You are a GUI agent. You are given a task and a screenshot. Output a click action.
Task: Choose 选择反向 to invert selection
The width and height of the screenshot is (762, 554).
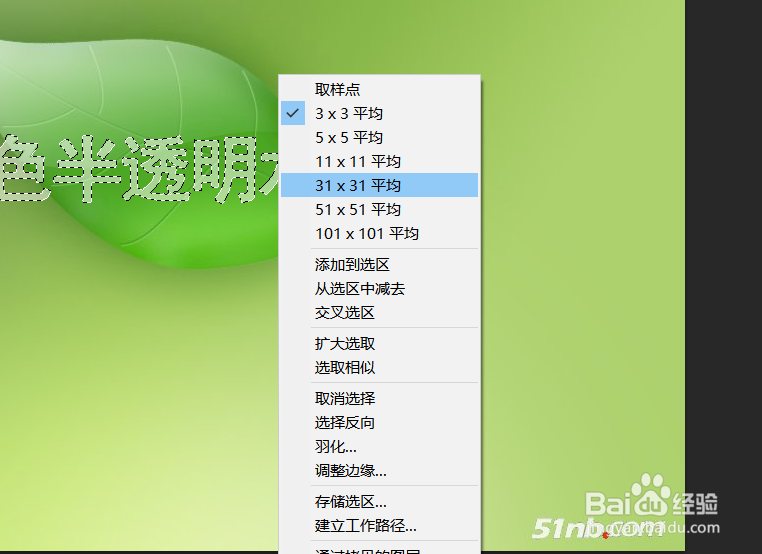tap(380, 422)
